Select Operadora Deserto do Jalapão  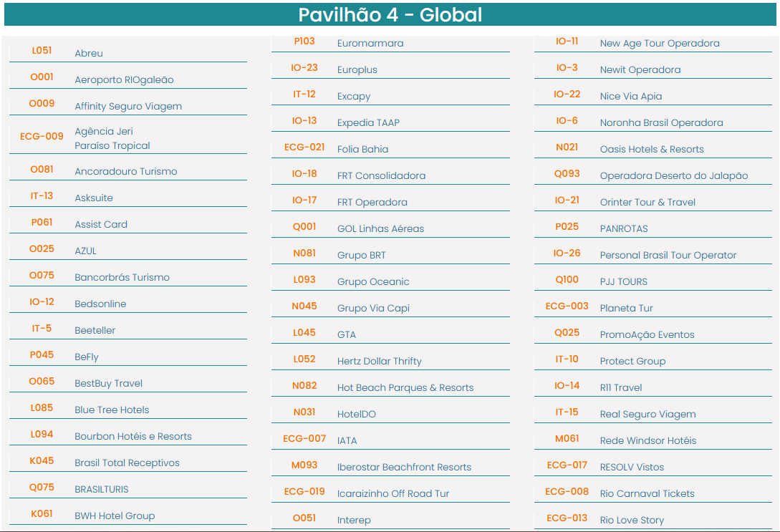(673, 175)
